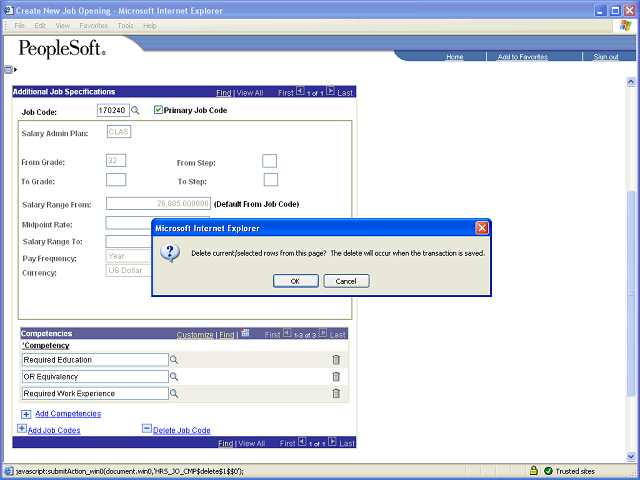The width and height of the screenshot is (640, 480).
Task: Show previous row in Additional Job Specifications header
Action: click(x=300, y=91)
